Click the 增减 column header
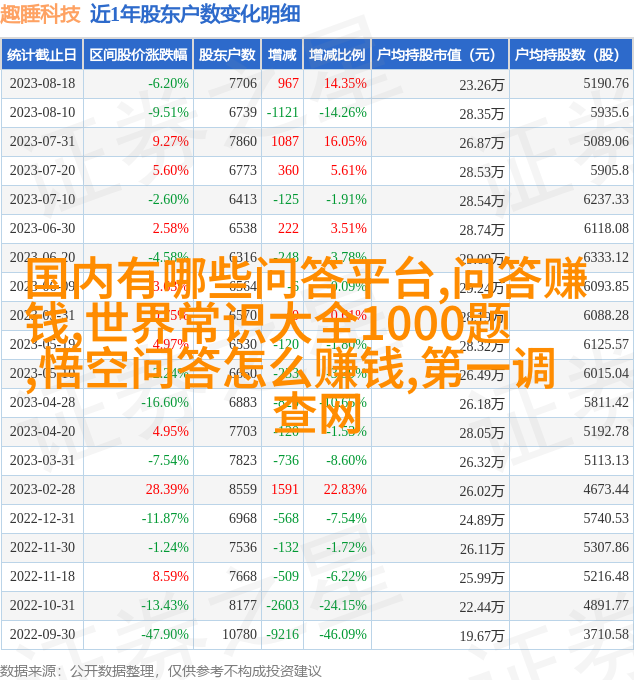Viewport: 634px width, 680px height. point(282,55)
